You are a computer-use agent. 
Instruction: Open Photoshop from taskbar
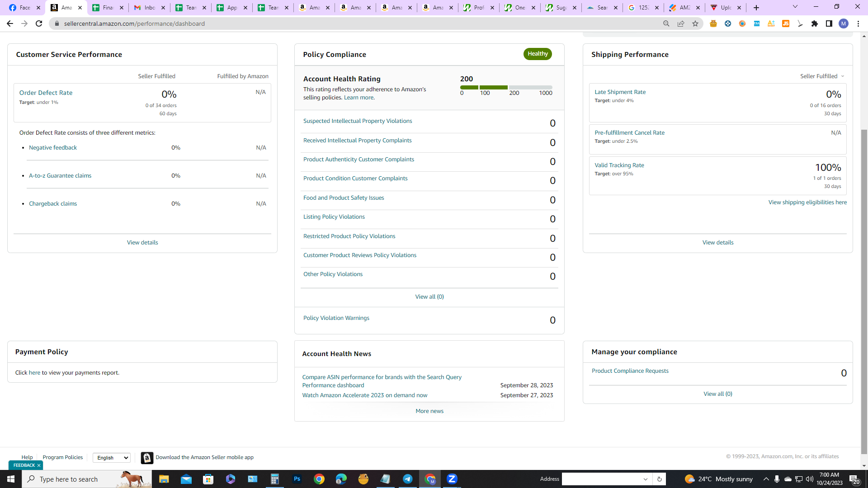(x=297, y=479)
